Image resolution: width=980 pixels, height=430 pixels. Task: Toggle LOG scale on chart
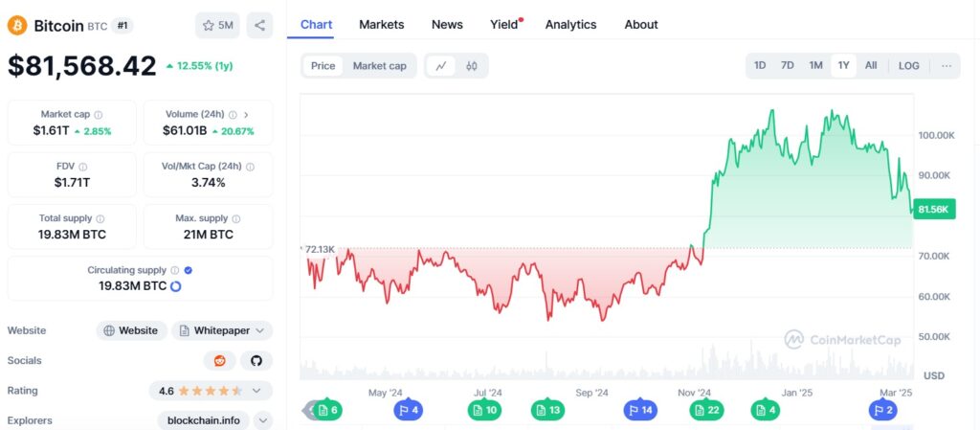[908, 66]
